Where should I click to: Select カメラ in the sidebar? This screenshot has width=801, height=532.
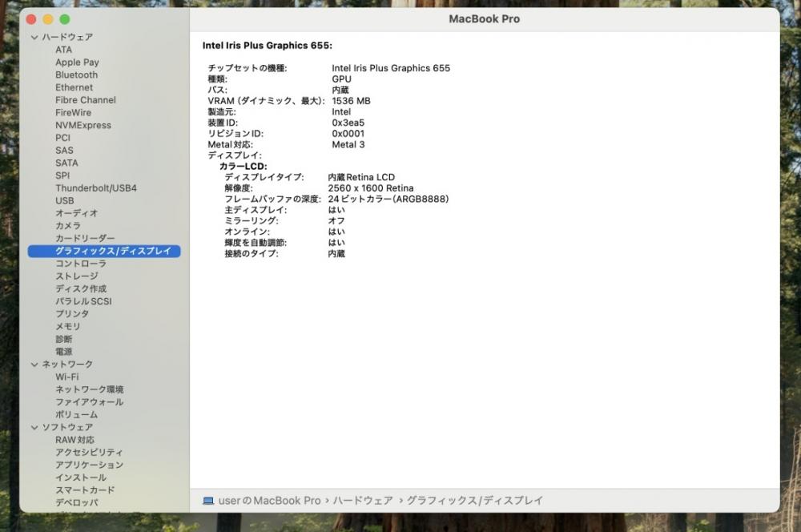(x=68, y=226)
